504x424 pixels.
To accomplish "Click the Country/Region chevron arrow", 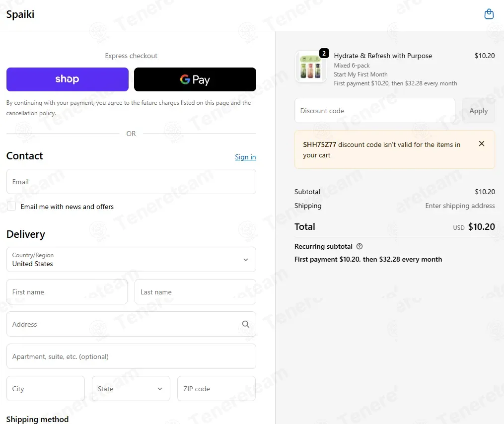I will (246, 260).
